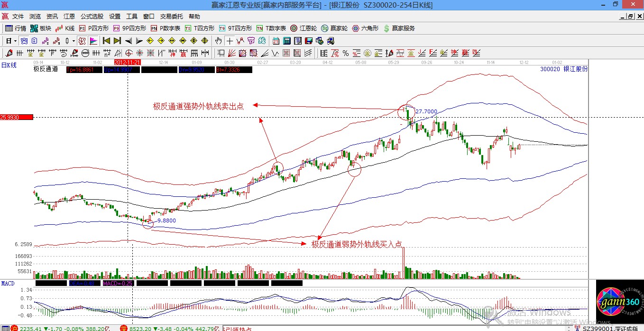Viewport: 644px width, 331px height.
Task: Click the 2012-11-21 date marker
Action: point(128,62)
